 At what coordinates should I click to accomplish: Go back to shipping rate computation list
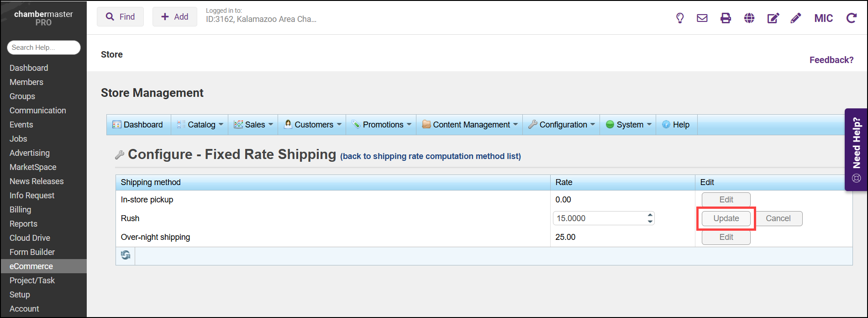click(431, 156)
